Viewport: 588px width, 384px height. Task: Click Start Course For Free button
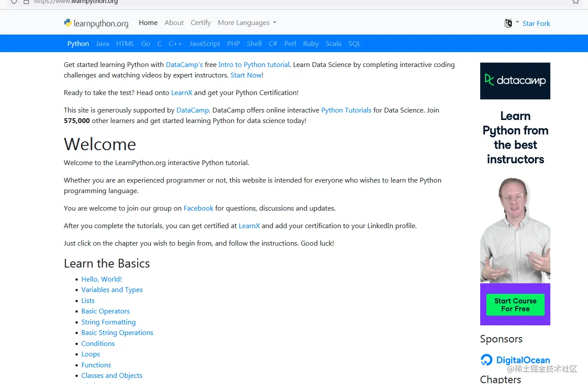(515, 305)
